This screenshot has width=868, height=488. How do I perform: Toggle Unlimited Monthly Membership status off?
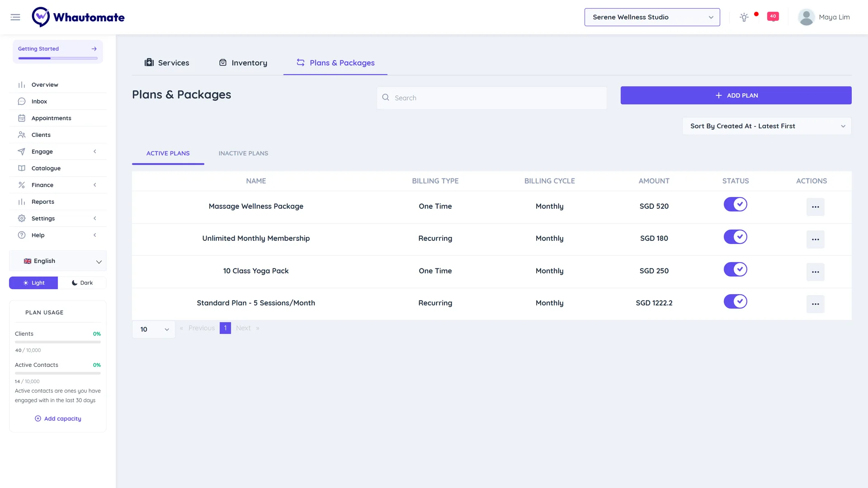click(x=735, y=237)
